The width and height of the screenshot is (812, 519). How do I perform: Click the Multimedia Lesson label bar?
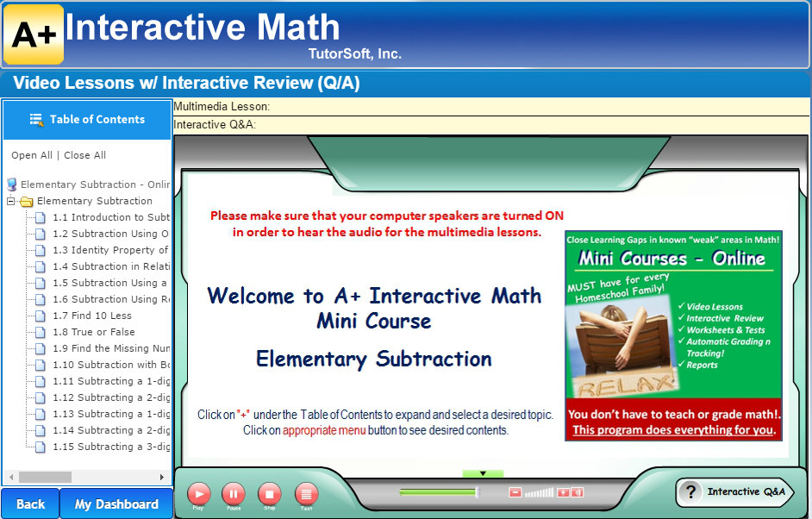pyautogui.click(x=491, y=107)
